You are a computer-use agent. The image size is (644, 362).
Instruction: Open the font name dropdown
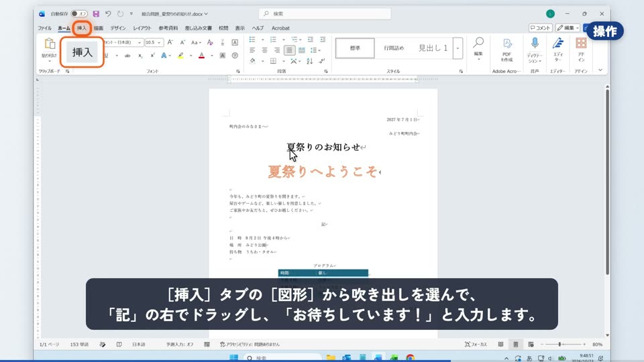(x=140, y=42)
